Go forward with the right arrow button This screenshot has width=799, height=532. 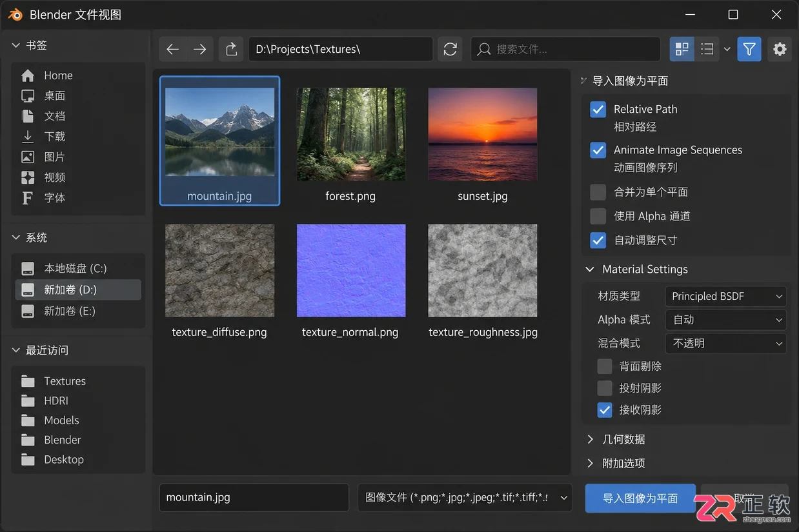coord(200,49)
